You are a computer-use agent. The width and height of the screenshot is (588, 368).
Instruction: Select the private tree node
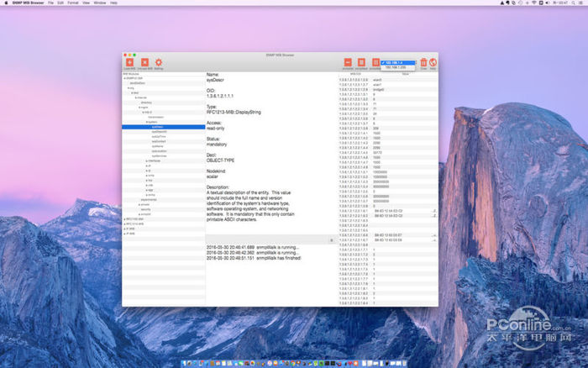(x=145, y=204)
